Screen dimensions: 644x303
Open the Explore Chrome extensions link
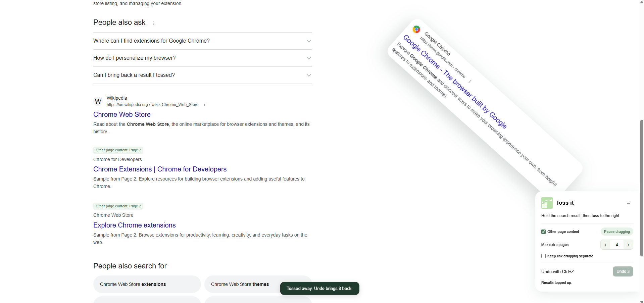click(x=135, y=225)
